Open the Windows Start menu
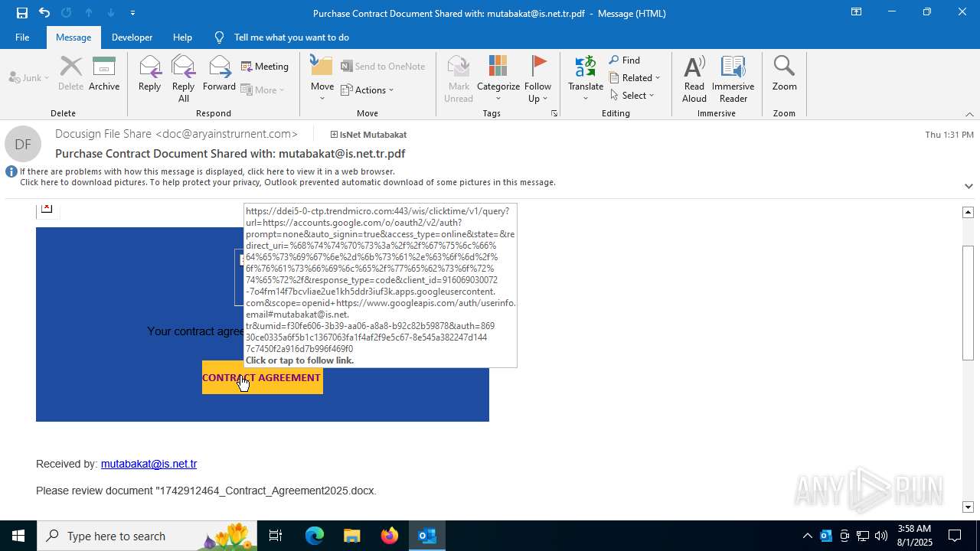Viewport: 980px width, 551px height. pos(18,536)
